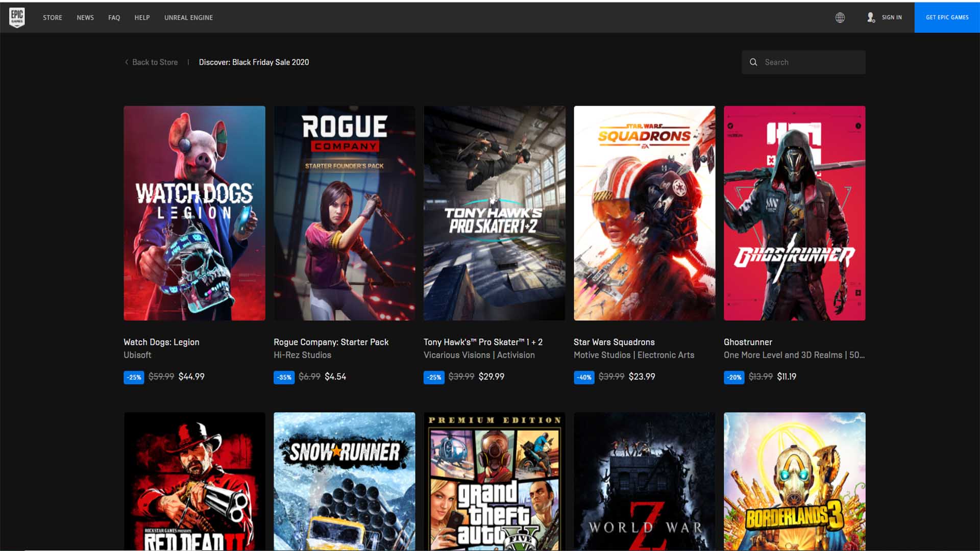Click the Ghostrunner title text
The width and height of the screenshot is (980, 551).
pyautogui.click(x=748, y=342)
